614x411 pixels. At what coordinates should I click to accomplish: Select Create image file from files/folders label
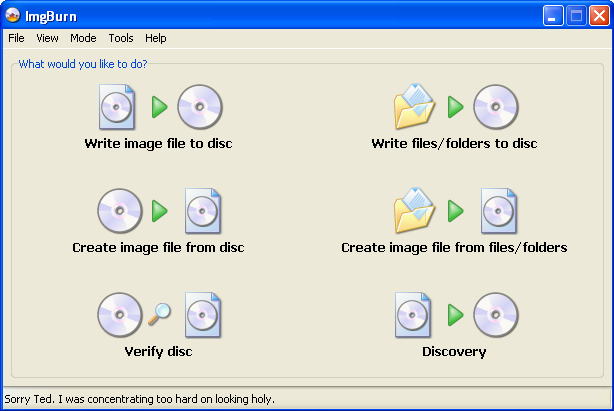tap(454, 247)
